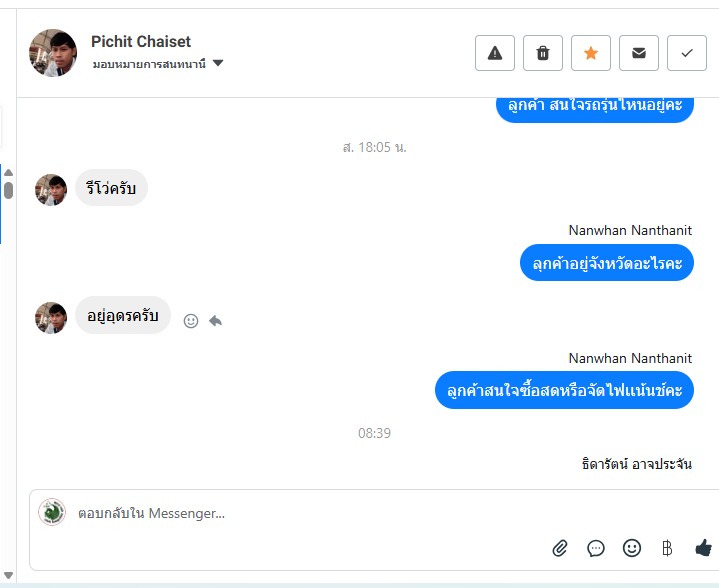Click the "รีโว่ครับ" message bubble
This screenshot has width=719, height=588.
pos(111,189)
